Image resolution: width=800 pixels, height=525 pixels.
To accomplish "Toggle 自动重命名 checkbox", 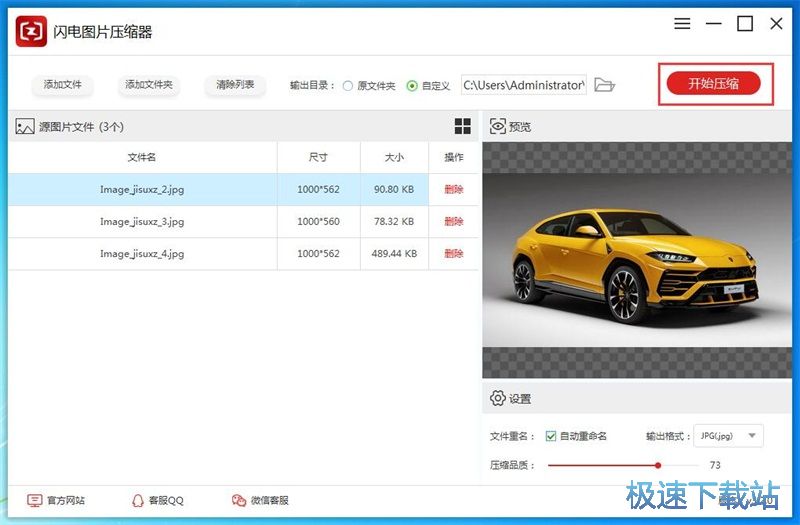I will pos(551,436).
